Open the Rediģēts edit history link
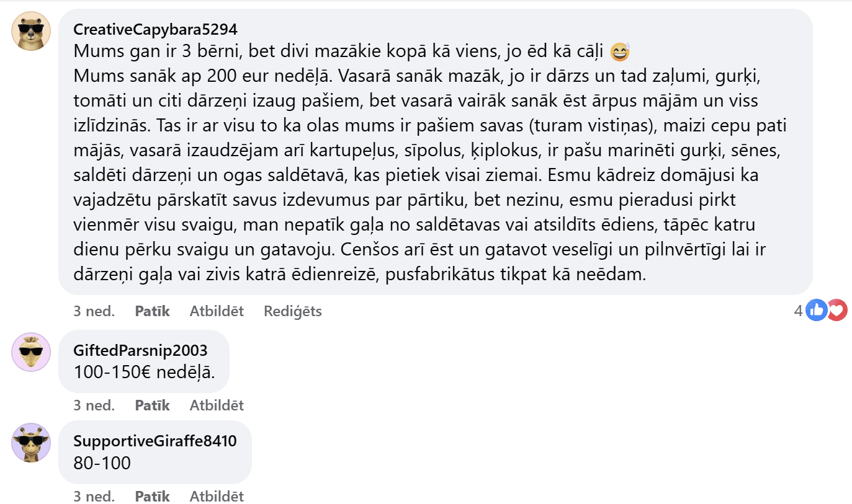852x504 pixels. coord(293,311)
